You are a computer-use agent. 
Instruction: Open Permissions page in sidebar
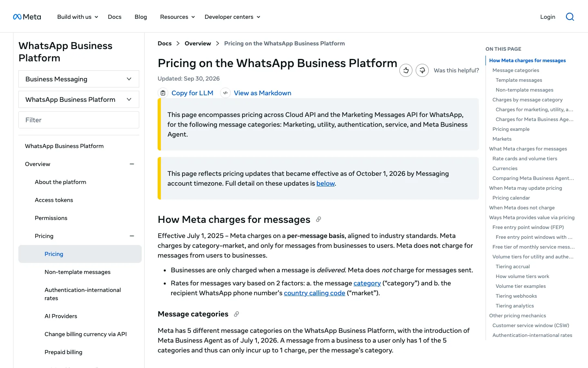click(x=51, y=218)
